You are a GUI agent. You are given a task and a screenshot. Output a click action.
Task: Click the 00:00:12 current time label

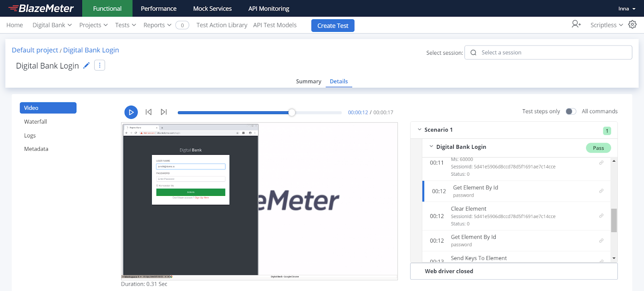coord(358,112)
